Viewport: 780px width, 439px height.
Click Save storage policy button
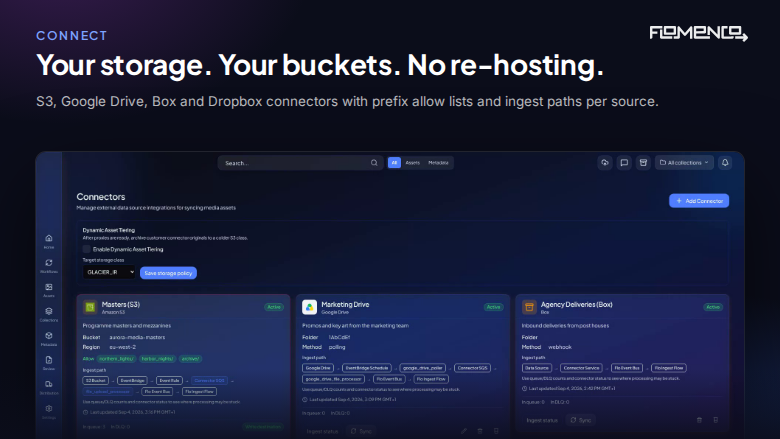pos(168,273)
